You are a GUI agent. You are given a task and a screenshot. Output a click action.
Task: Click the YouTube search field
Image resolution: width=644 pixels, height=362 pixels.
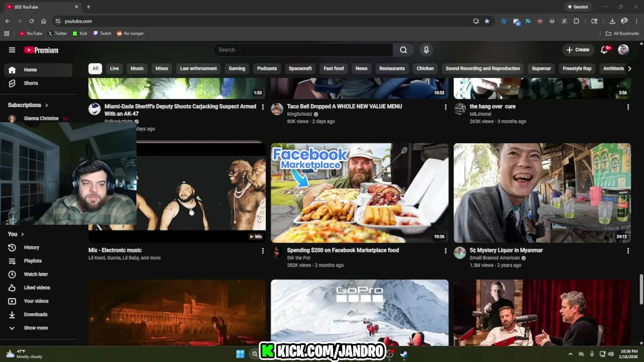pos(303,50)
